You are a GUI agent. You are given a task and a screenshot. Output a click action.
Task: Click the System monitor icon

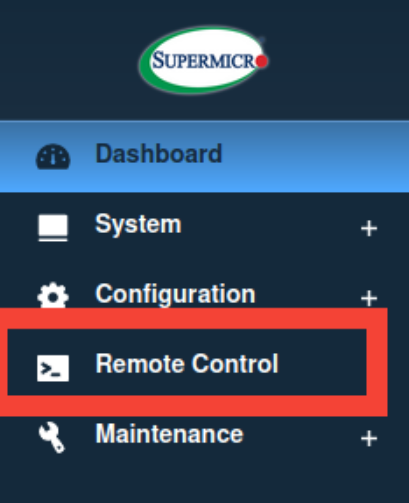click(x=53, y=228)
